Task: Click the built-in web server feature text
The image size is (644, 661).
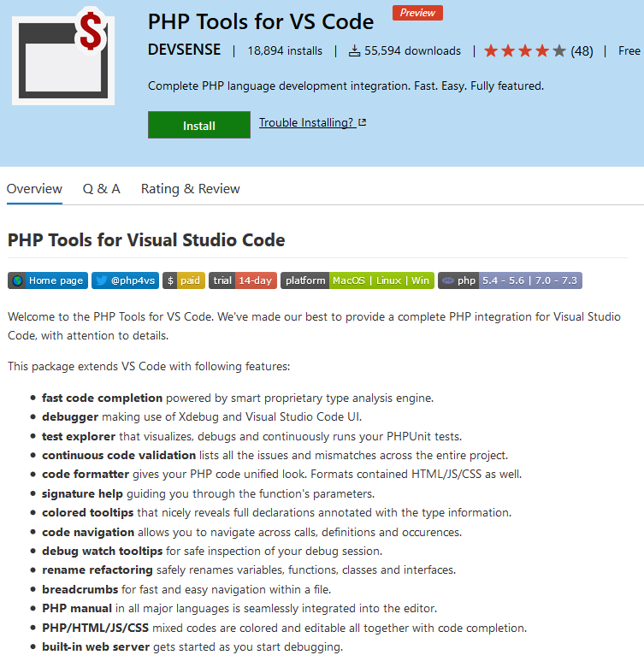Action: (x=96, y=646)
